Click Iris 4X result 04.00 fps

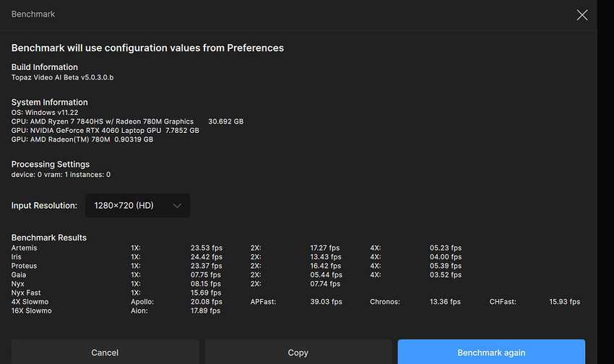coord(445,257)
